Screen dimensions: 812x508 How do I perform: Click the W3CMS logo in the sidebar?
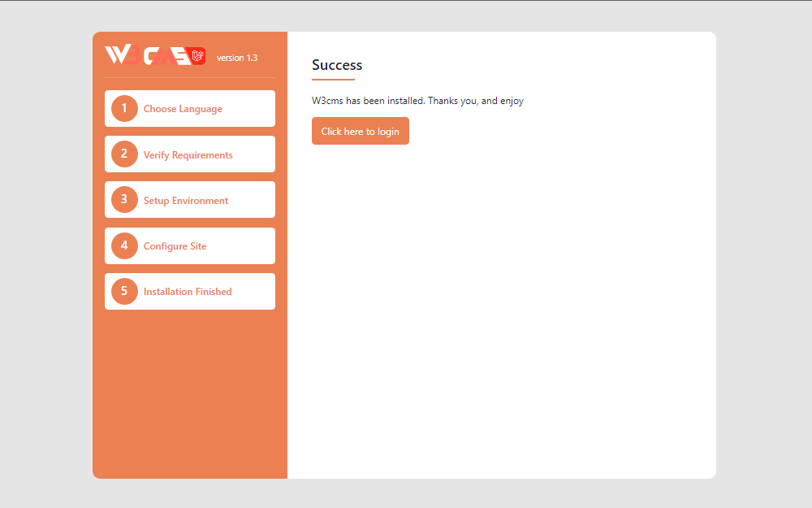pyautogui.click(x=154, y=56)
